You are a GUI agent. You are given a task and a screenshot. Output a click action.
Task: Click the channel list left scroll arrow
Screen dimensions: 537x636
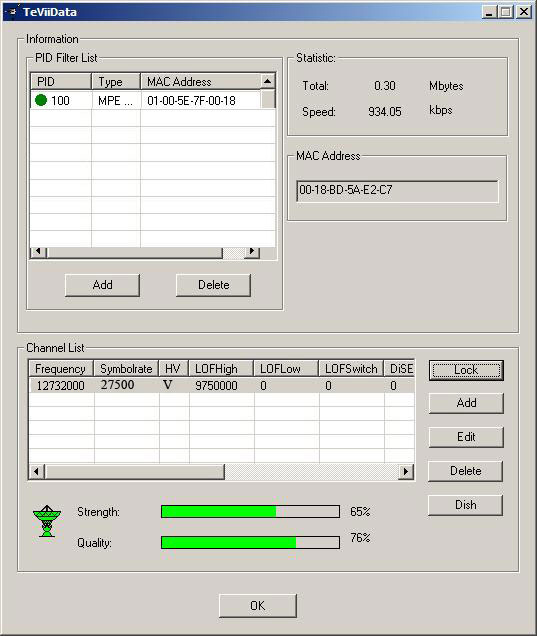(x=37, y=471)
